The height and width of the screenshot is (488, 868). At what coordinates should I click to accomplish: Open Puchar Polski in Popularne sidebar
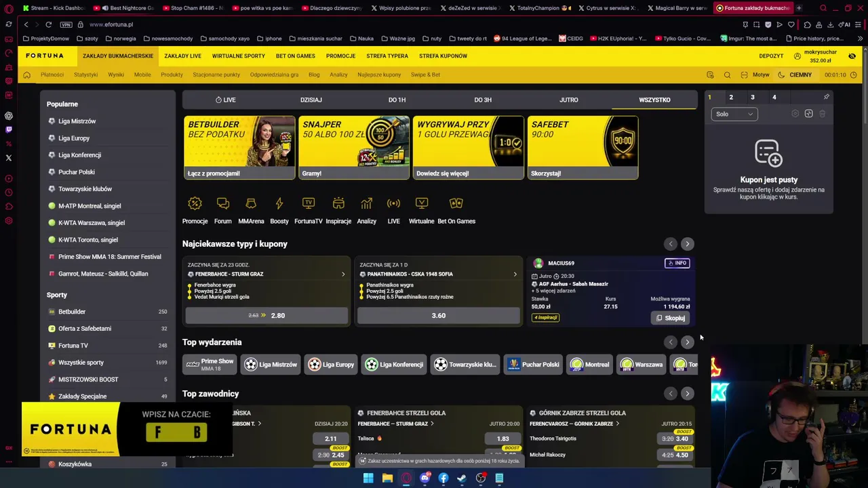(77, 172)
